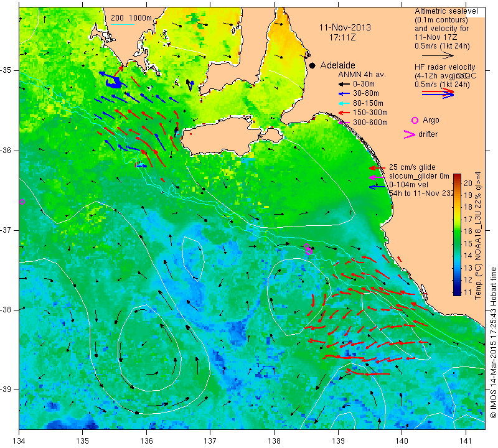Click the longitude axis label 141

[466, 441]
